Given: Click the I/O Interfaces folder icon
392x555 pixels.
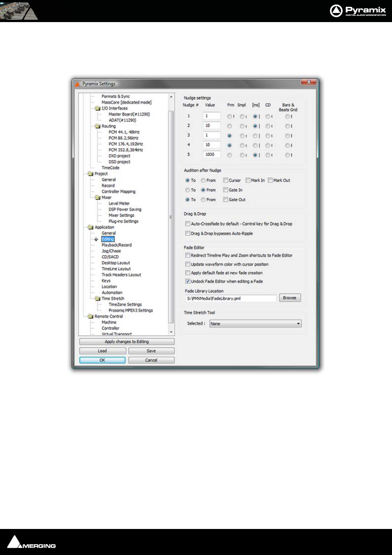Looking at the screenshot, I should (98, 108).
